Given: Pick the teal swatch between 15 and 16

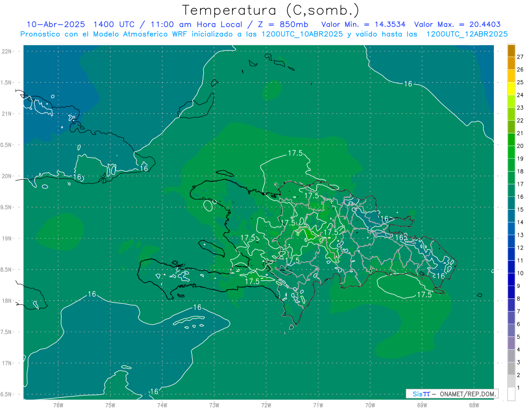Looking at the screenshot, I should [511, 203].
